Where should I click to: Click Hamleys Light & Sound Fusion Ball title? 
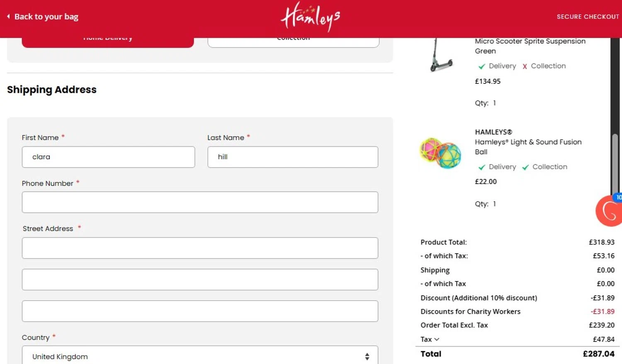(x=528, y=147)
